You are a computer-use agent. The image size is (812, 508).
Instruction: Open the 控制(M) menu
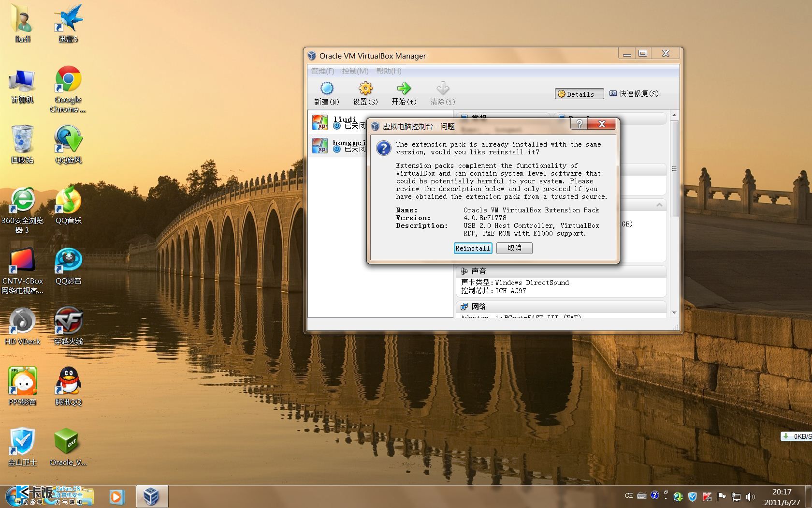pos(355,71)
